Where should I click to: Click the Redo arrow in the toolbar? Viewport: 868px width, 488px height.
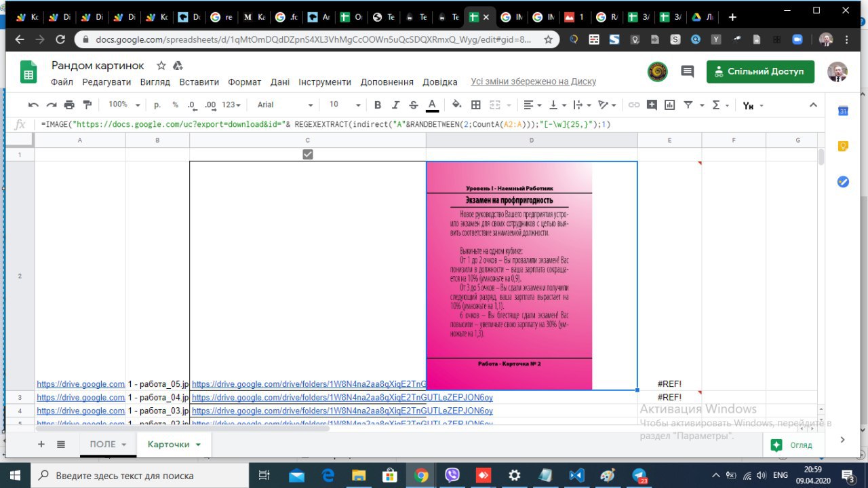pos(51,105)
